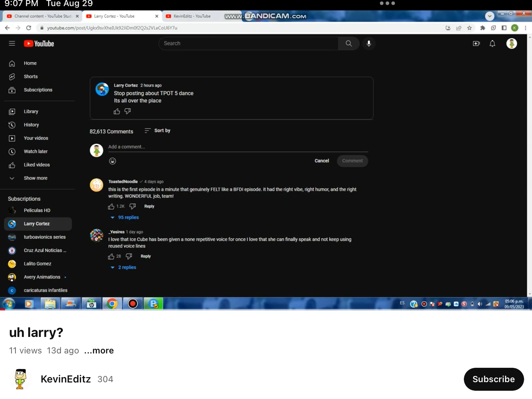532x399 pixels.
Task: Open the Shorts section in the sidebar
Action: pyautogui.click(x=30, y=76)
